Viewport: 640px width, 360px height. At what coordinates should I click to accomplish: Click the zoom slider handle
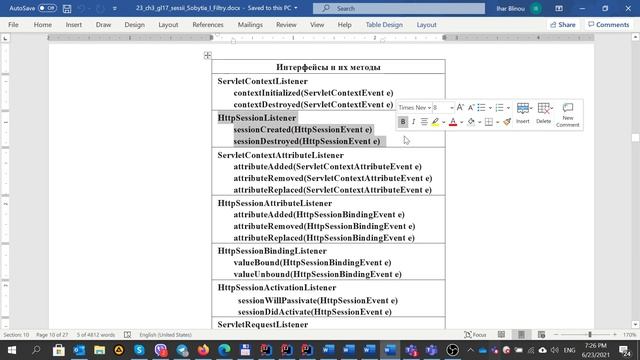(590, 335)
